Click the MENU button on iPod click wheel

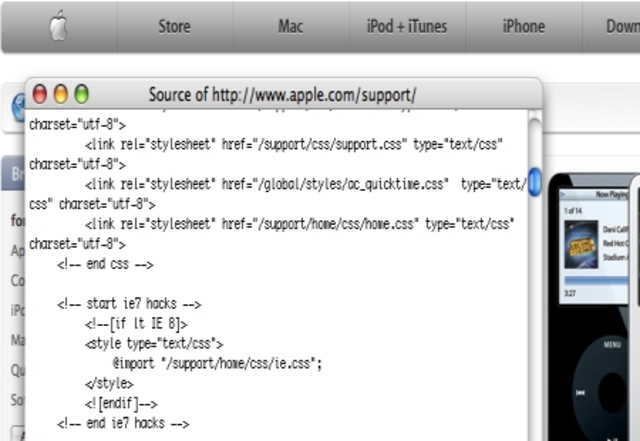tap(612, 345)
